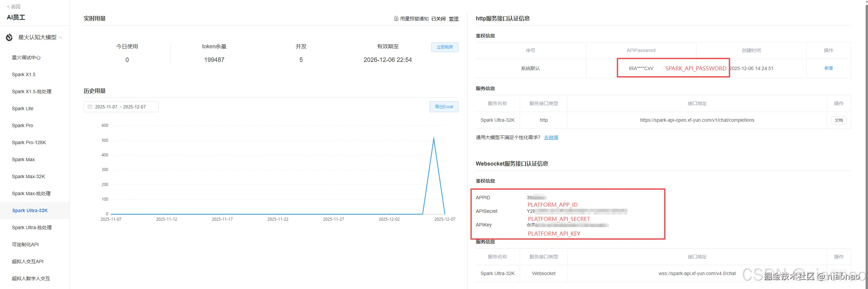Click the 管理 link for usage alerts
This screenshot has width=868, height=289.
[x=453, y=19]
